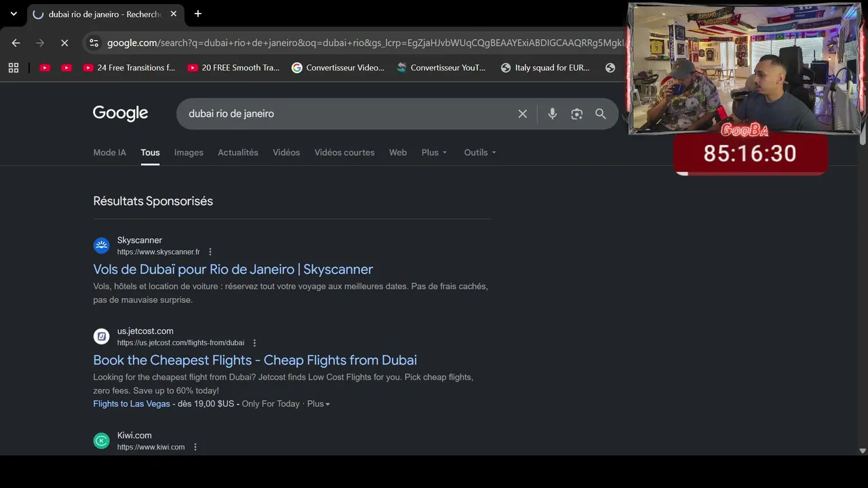Switch to Actualités tab
Screen dimensions: 868x488
click(238, 152)
